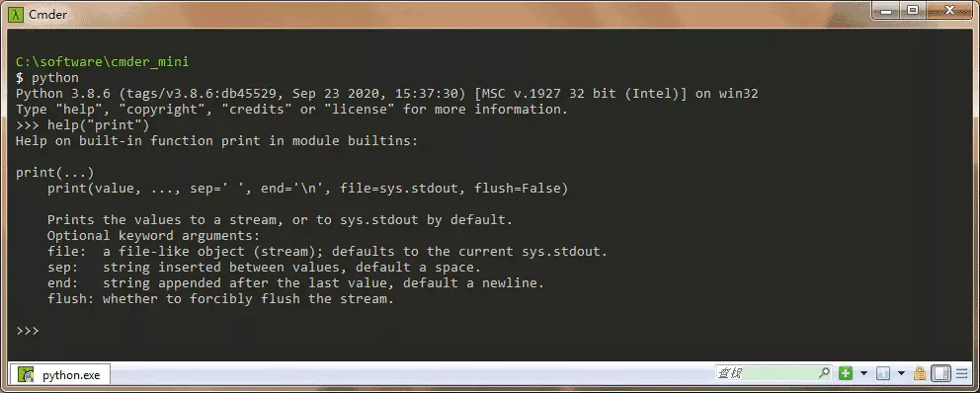Open the new console dropdown arrow
980x393 pixels.
click(863, 373)
